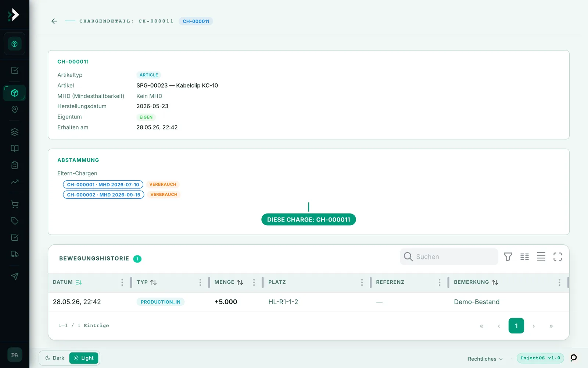Screen dimensions: 588x368
Task: Click the back arrow icon
Action: [x=54, y=21]
